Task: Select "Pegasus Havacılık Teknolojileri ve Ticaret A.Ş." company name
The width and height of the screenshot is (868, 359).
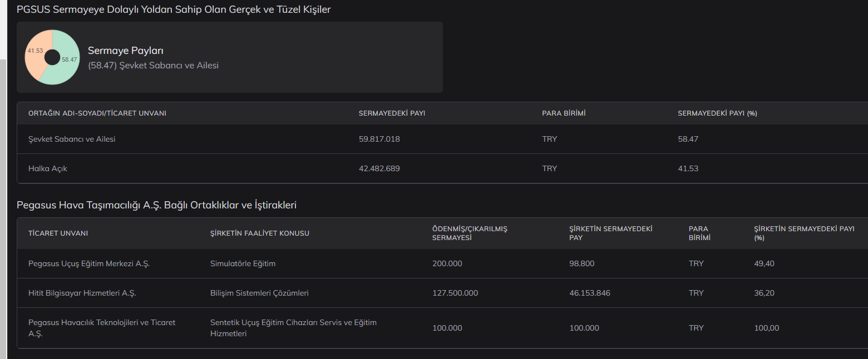Action: click(102, 328)
